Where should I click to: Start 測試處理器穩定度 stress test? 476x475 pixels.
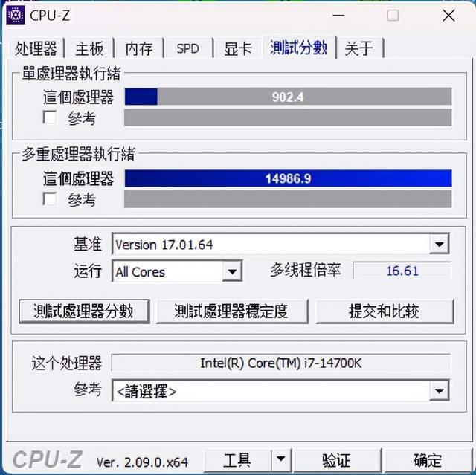coord(232,311)
